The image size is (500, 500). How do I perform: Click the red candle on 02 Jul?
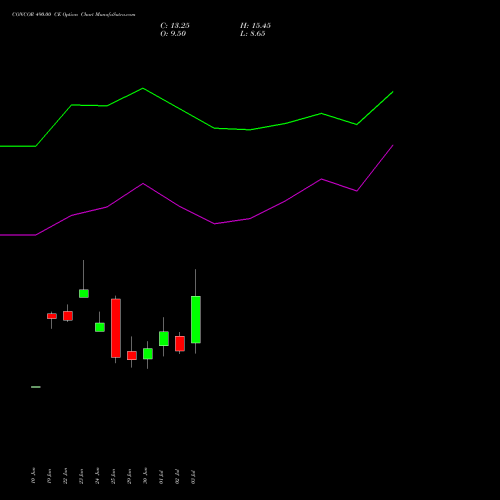(180, 344)
